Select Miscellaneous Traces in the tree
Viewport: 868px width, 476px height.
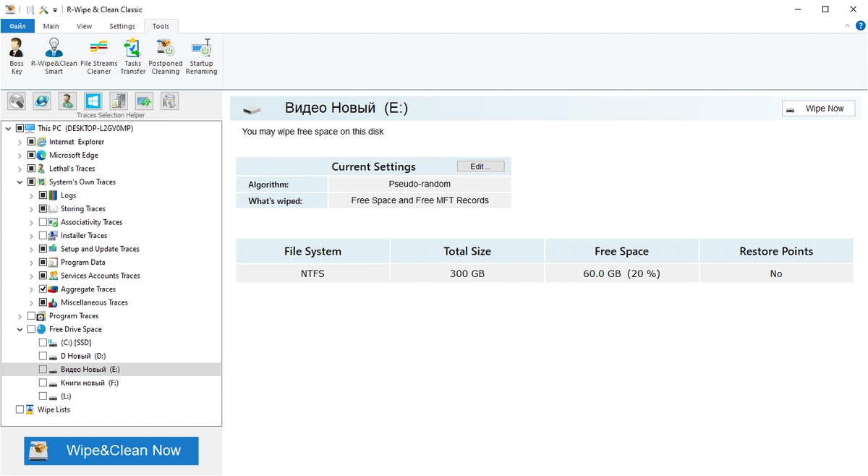pyautogui.click(x=94, y=302)
